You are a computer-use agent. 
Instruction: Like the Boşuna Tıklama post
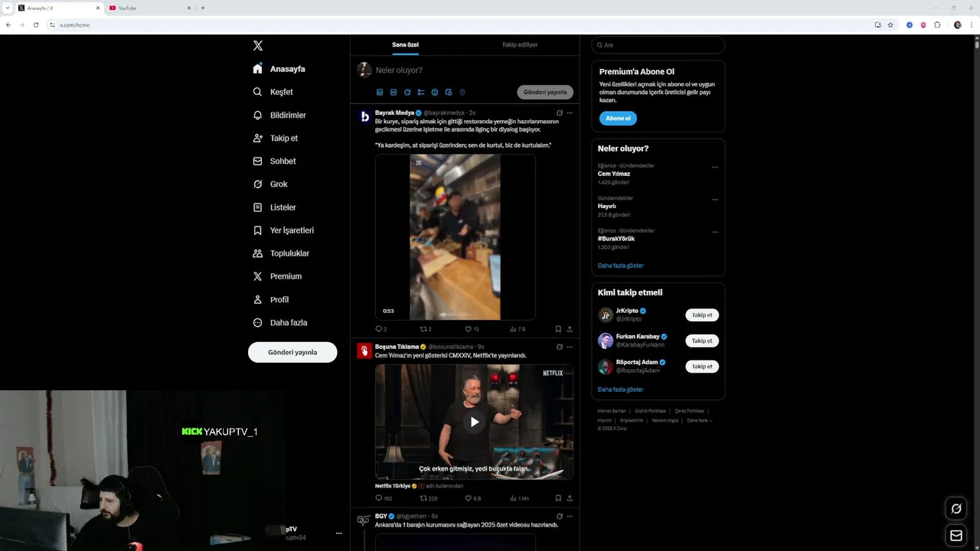[x=469, y=498]
